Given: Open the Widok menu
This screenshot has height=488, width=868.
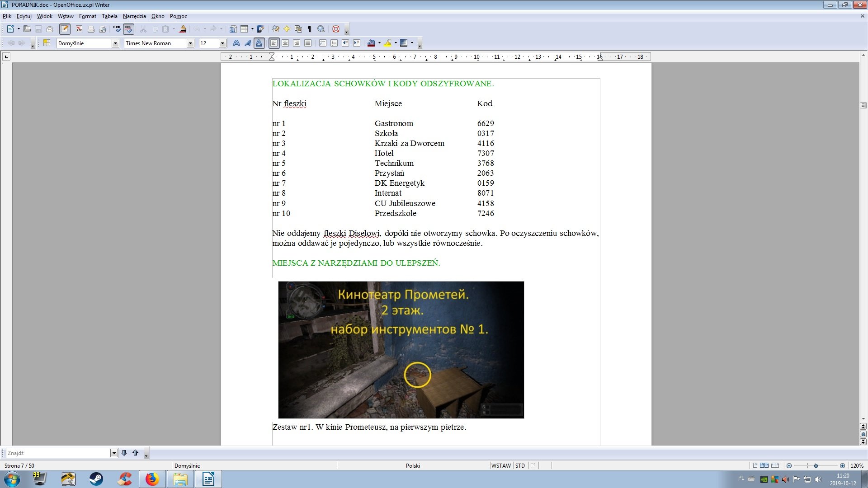Looking at the screenshot, I should pyautogui.click(x=44, y=16).
